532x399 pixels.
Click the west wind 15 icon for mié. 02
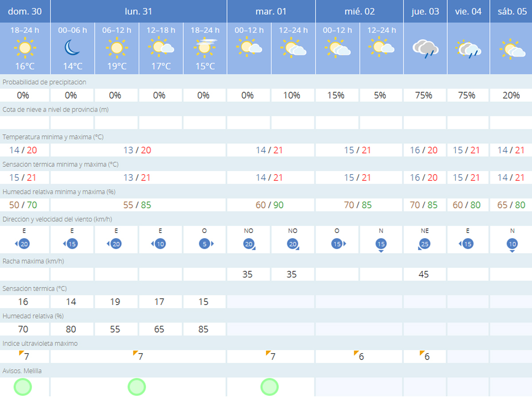338,244
